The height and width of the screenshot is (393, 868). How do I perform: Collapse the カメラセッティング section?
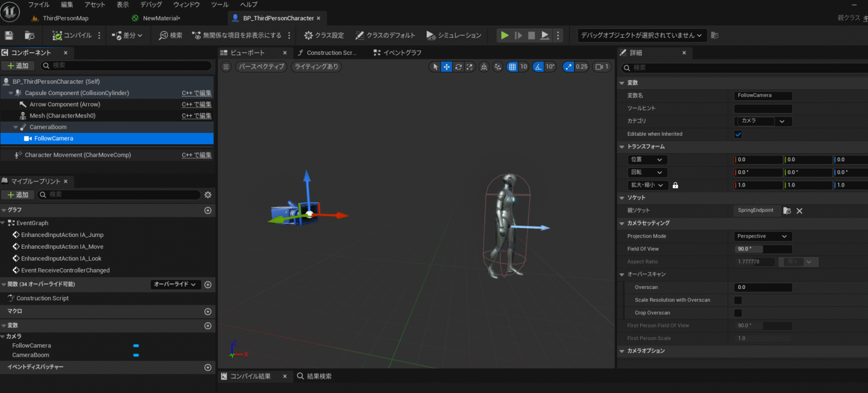[x=622, y=223]
